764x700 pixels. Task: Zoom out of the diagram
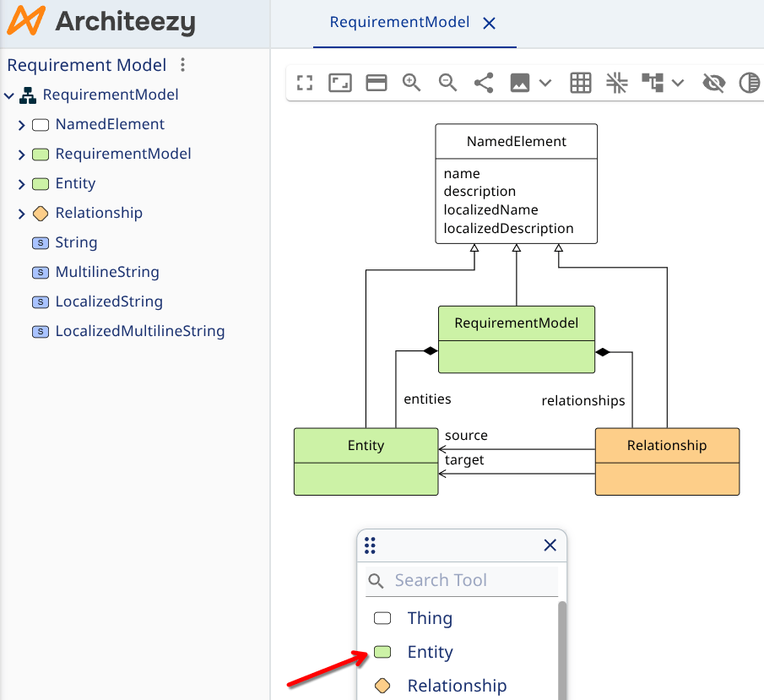pos(447,83)
